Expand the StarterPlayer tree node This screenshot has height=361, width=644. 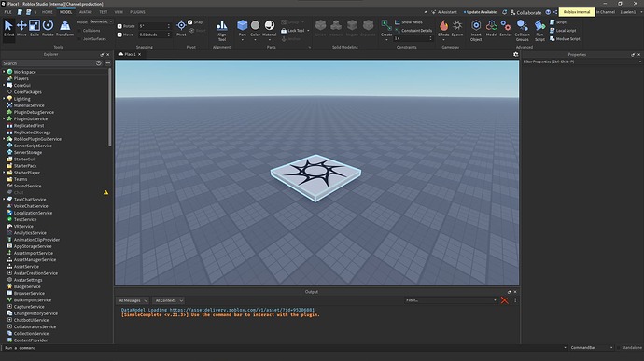click(4, 173)
